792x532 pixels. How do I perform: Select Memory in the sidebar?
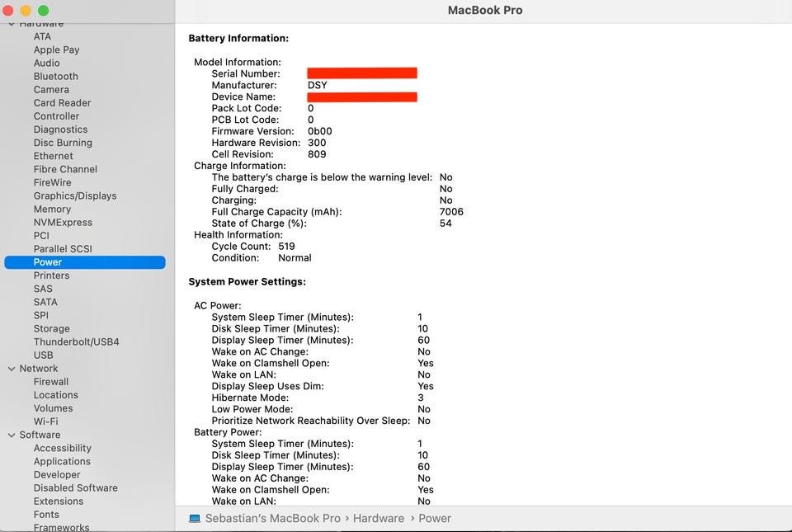click(52, 209)
